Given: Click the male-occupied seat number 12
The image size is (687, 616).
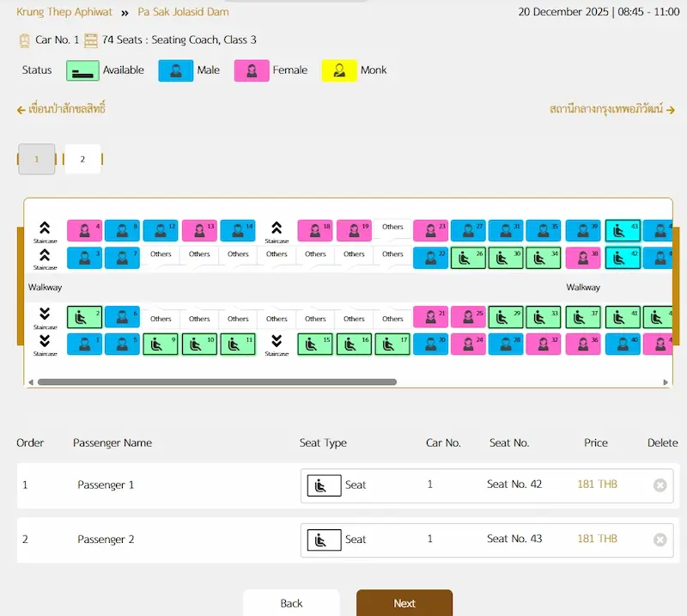Looking at the screenshot, I should coord(161,230).
